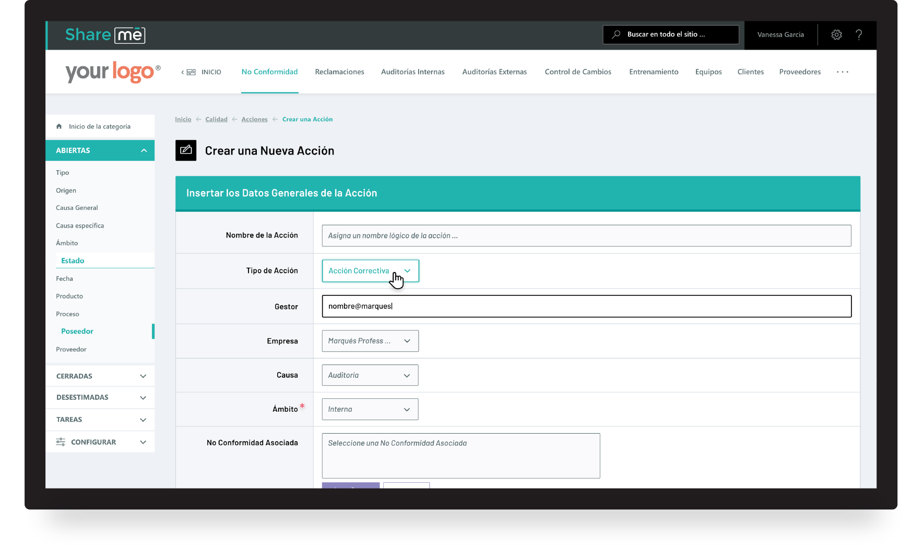Click the pencil icon beside Crear una Nueva Acción
The height and width of the screenshot is (560, 924).
click(x=186, y=150)
